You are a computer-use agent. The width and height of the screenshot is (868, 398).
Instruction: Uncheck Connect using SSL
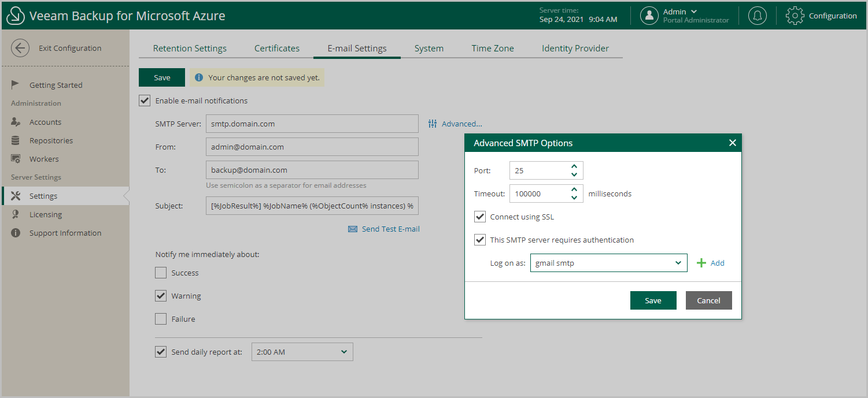[x=480, y=217]
